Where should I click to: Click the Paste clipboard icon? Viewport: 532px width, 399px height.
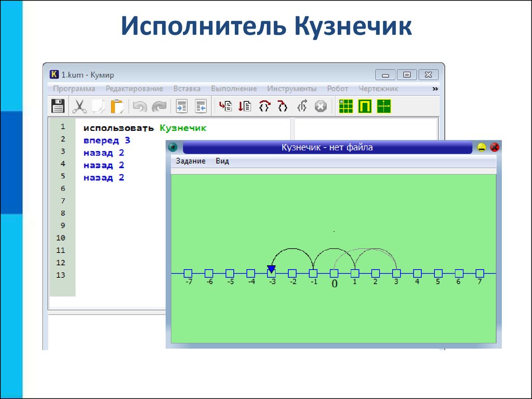(x=117, y=106)
